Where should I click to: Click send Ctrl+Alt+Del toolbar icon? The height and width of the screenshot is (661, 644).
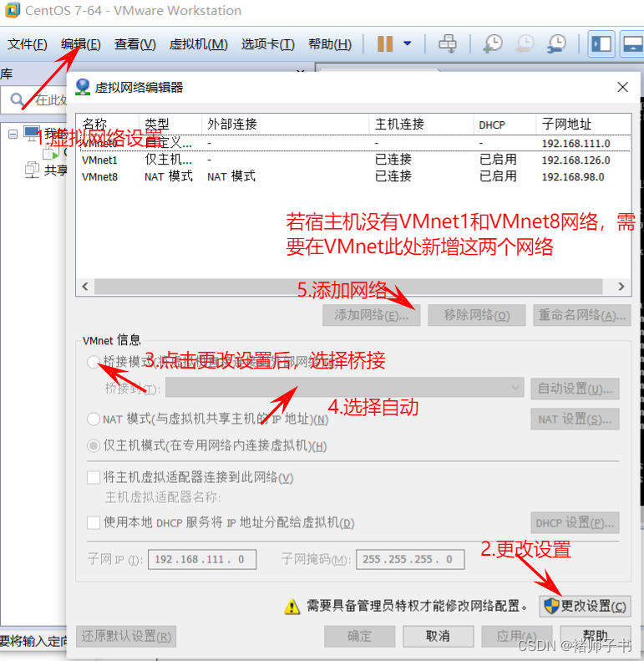(447, 43)
